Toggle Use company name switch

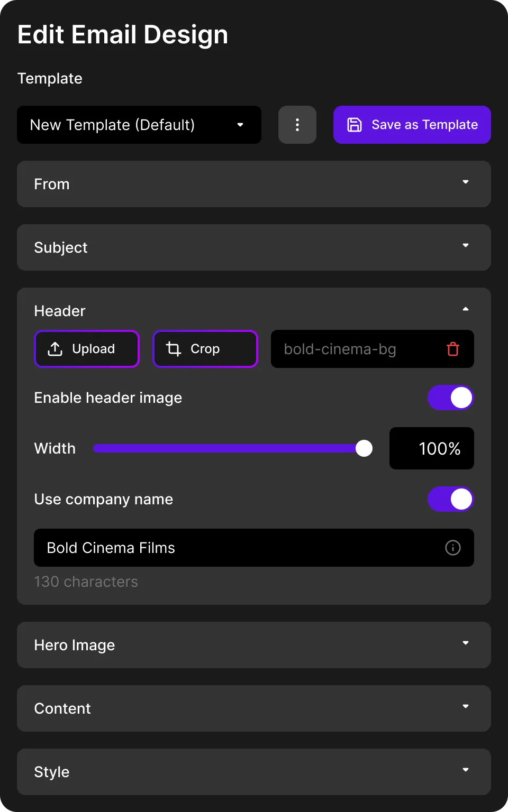pyautogui.click(x=451, y=499)
